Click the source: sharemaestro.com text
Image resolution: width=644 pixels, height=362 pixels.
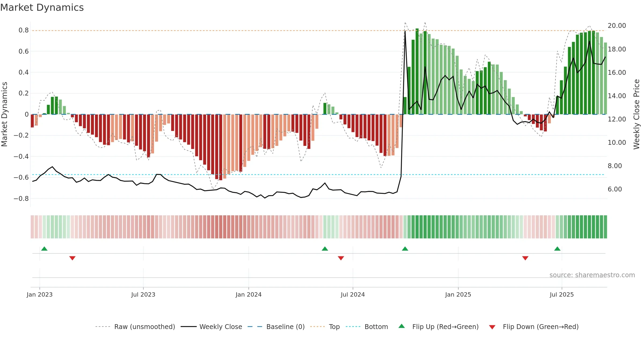tap(592, 275)
